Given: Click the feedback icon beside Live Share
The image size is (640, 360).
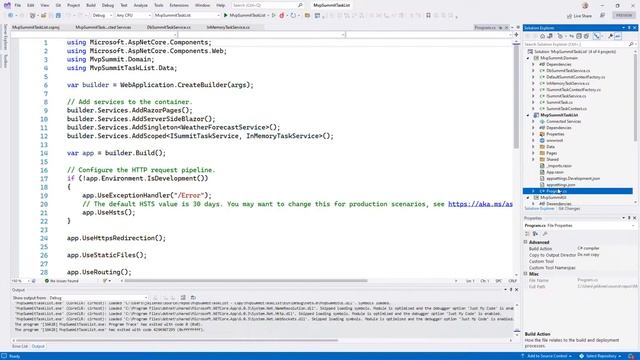Looking at the screenshot, I should [602, 16].
